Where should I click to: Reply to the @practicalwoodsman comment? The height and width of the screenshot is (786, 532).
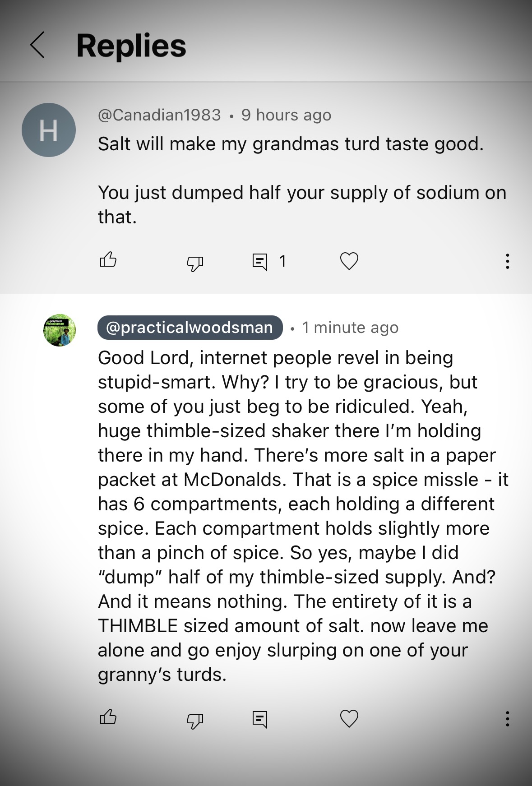[259, 719]
